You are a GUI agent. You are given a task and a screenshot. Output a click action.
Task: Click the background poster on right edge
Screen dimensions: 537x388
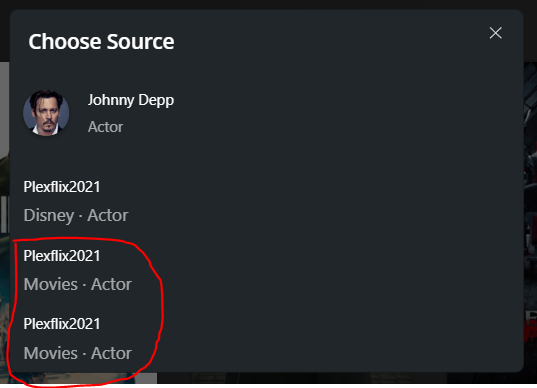pos(530,219)
